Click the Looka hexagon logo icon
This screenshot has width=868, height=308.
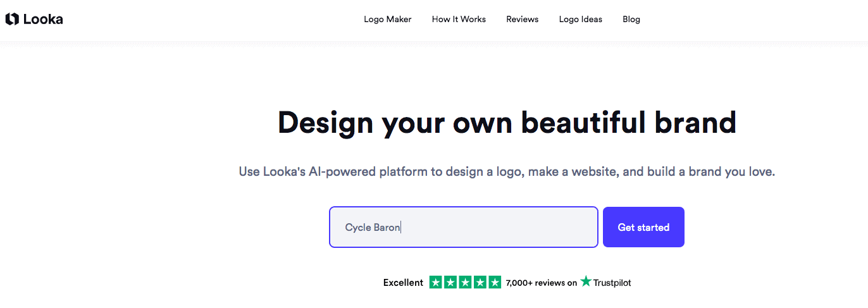[12, 20]
